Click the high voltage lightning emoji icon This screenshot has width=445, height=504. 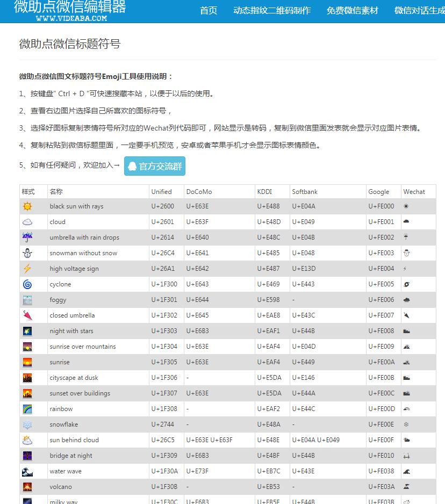(27, 269)
